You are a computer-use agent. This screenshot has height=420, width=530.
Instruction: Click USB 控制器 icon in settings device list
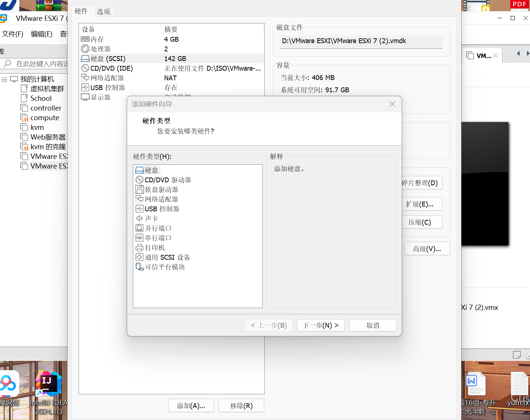point(85,87)
